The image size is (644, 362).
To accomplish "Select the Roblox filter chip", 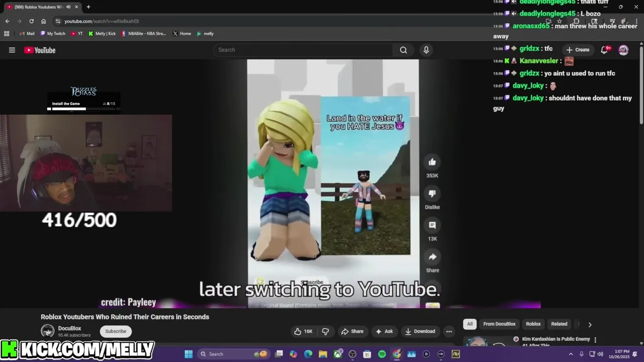I will [x=533, y=324].
